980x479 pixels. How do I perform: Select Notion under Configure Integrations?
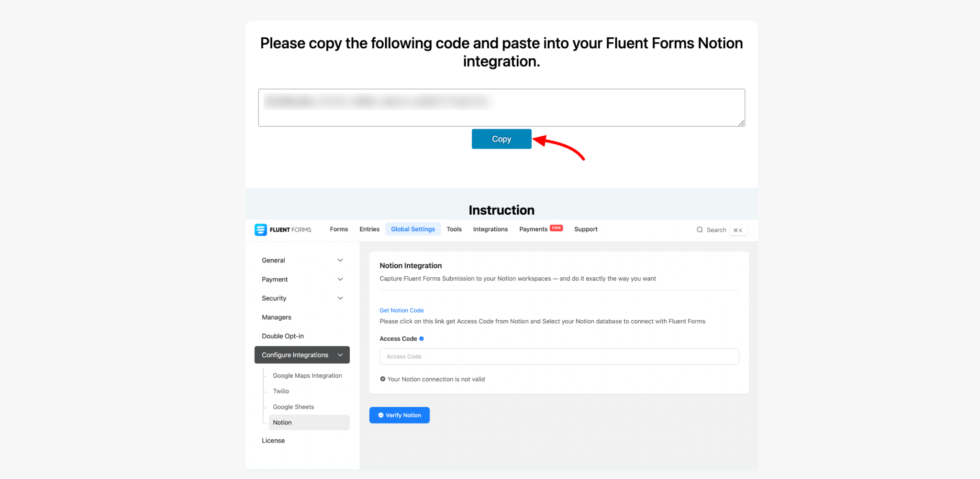(282, 422)
